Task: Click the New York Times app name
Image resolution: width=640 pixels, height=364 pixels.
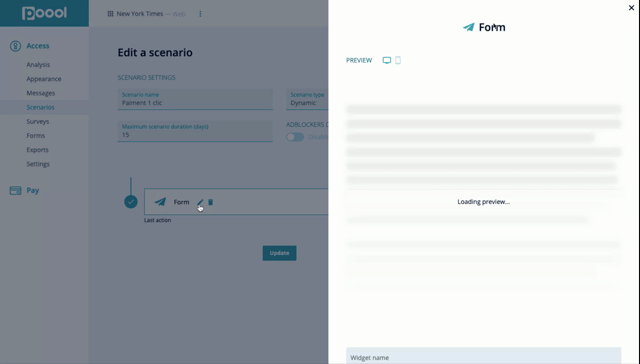Action: pyautogui.click(x=140, y=14)
